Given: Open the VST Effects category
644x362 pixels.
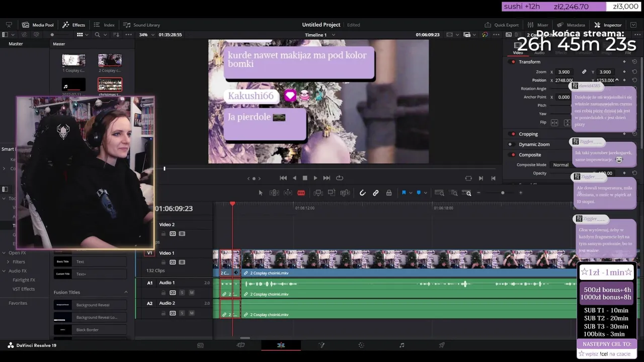Looking at the screenshot, I should pos(24,289).
